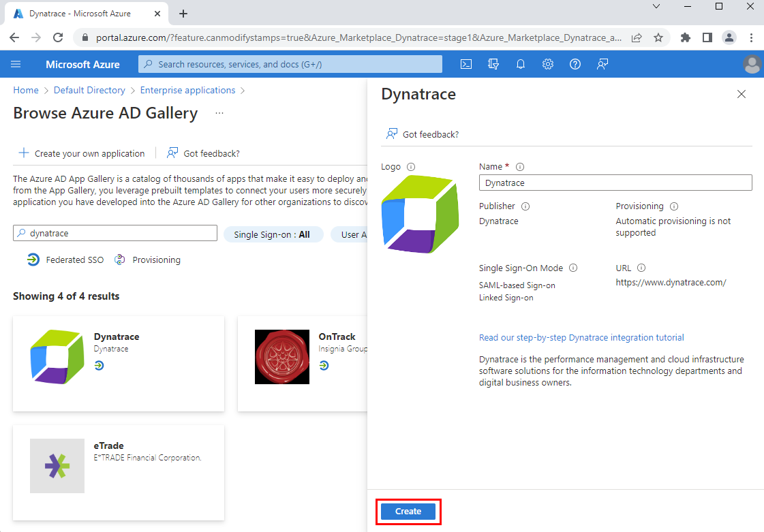The width and height of the screenshot is (764, 532).
Task: Open the Dynatrace integration tutorial link
Action: click(581, 338)
